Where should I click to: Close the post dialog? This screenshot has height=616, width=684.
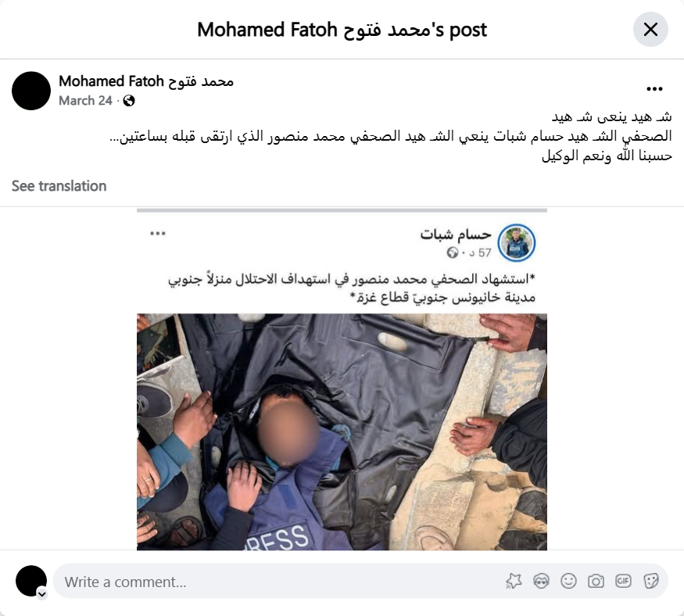click(x=650, y=30)
